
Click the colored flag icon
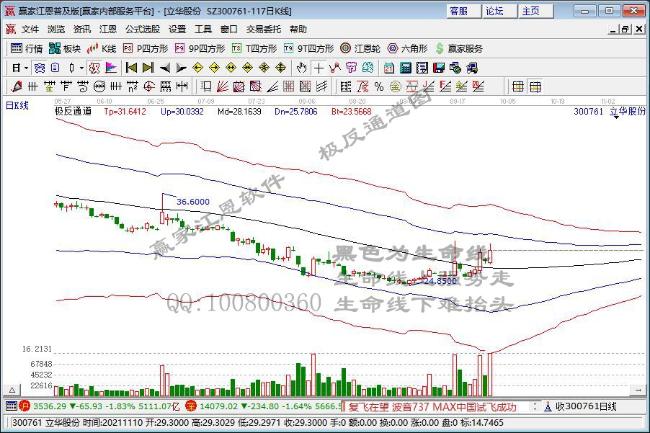[111, 68]
